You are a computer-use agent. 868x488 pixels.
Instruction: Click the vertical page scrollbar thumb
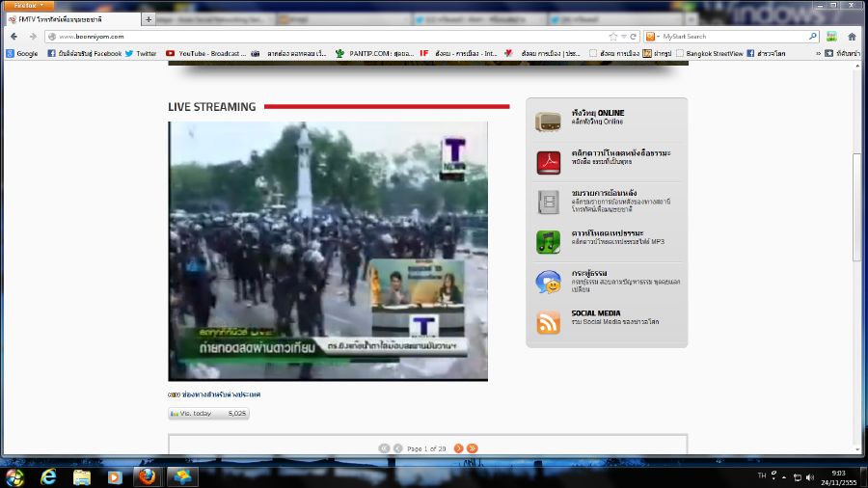(x=857, y=207)
